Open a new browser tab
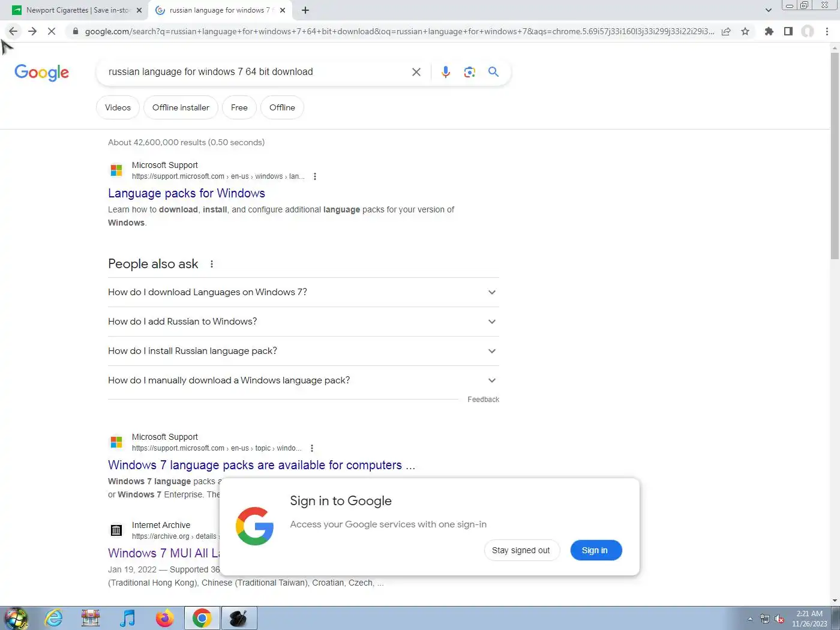Image resolution: width=840 pixels, height=630 pixels. [305, 10]
